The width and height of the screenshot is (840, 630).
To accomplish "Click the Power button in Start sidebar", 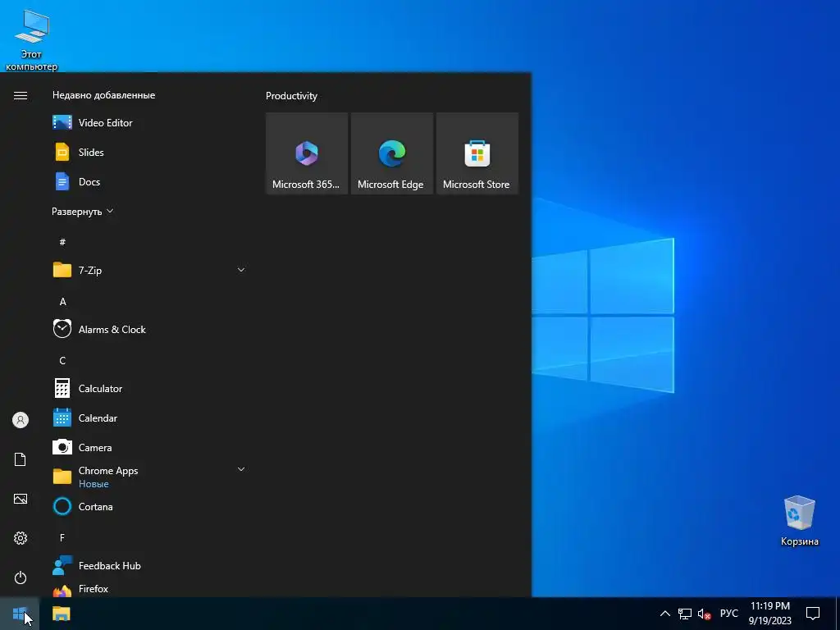I will 21,577.
